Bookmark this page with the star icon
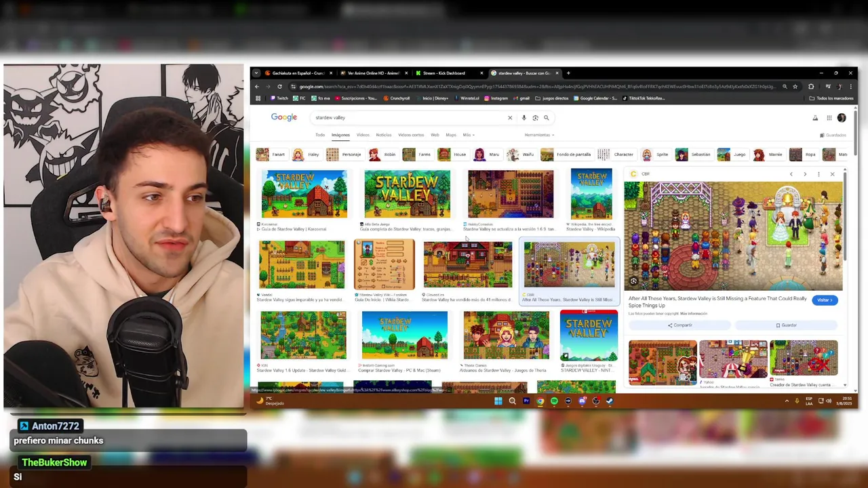 click(x=795, y=87)
